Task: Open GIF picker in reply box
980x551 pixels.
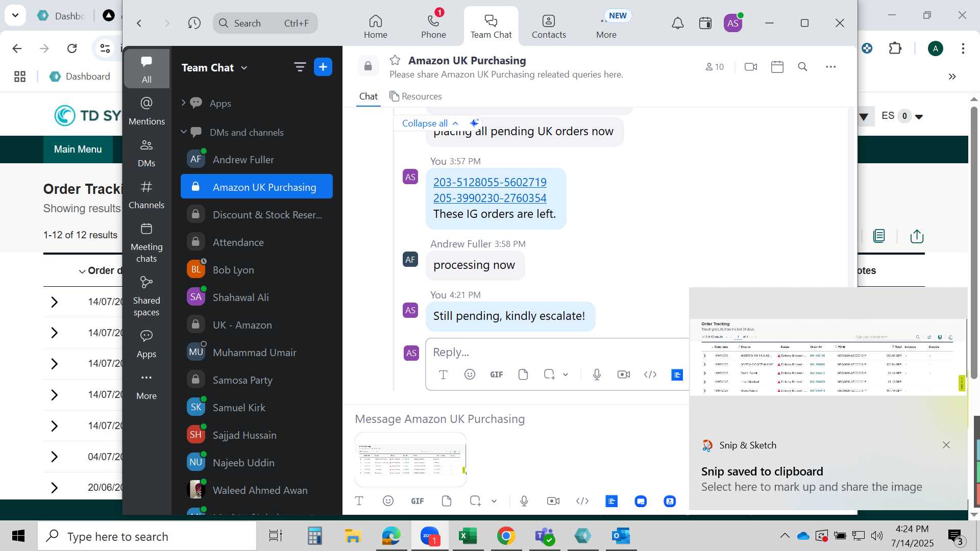Action: pos(496,374)
